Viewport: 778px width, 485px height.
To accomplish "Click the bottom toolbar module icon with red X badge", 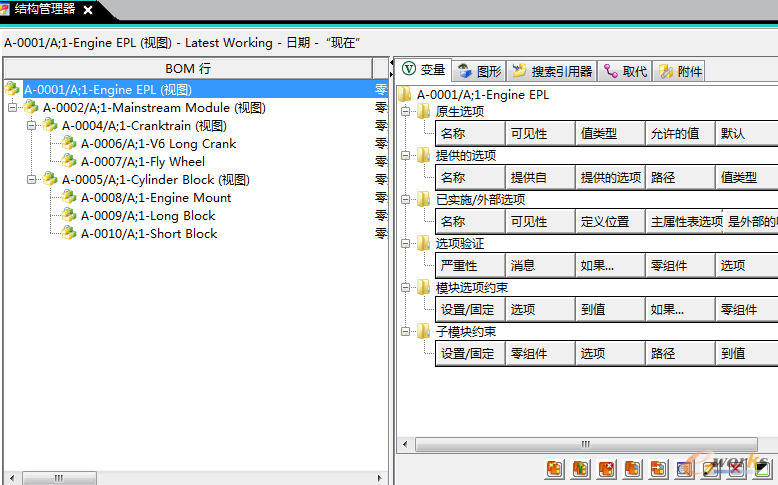I will [606, 469].
